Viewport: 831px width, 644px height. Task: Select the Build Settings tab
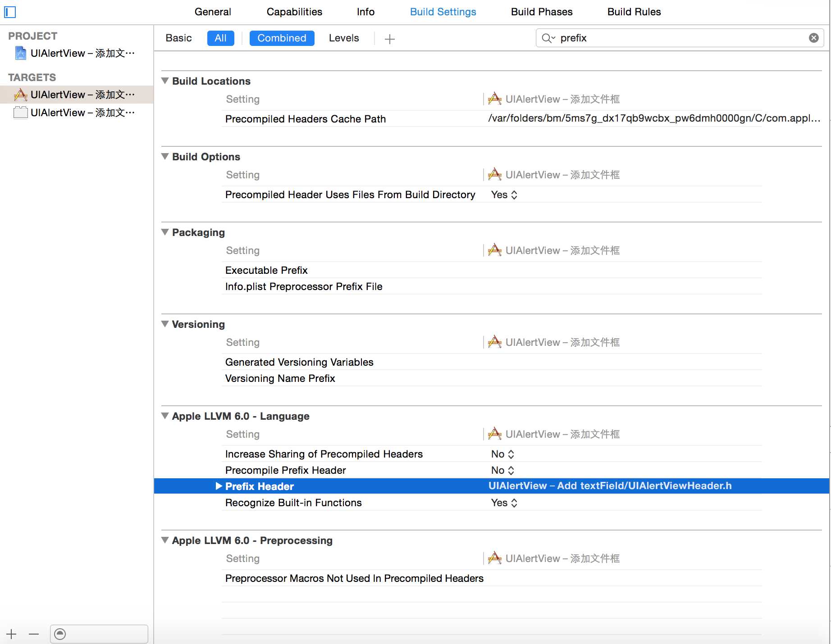click(x=443, y=12)
